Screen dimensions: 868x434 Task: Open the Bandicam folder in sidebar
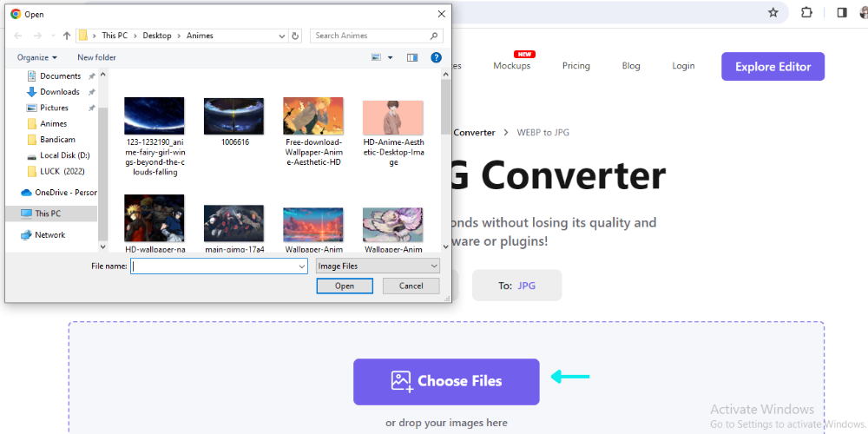[57, 140]
